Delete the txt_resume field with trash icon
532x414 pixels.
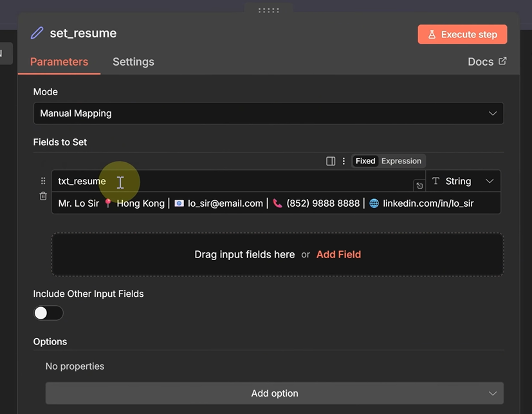coord(43,196)
